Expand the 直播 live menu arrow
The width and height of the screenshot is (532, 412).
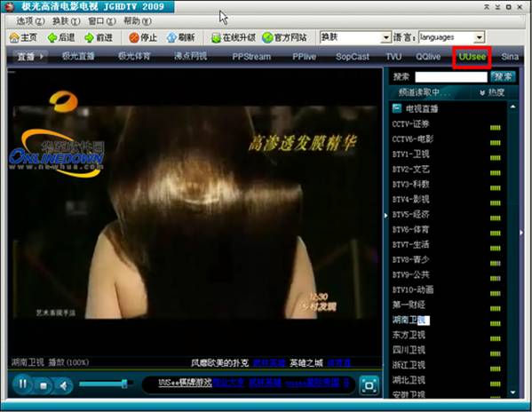(42, 56)
